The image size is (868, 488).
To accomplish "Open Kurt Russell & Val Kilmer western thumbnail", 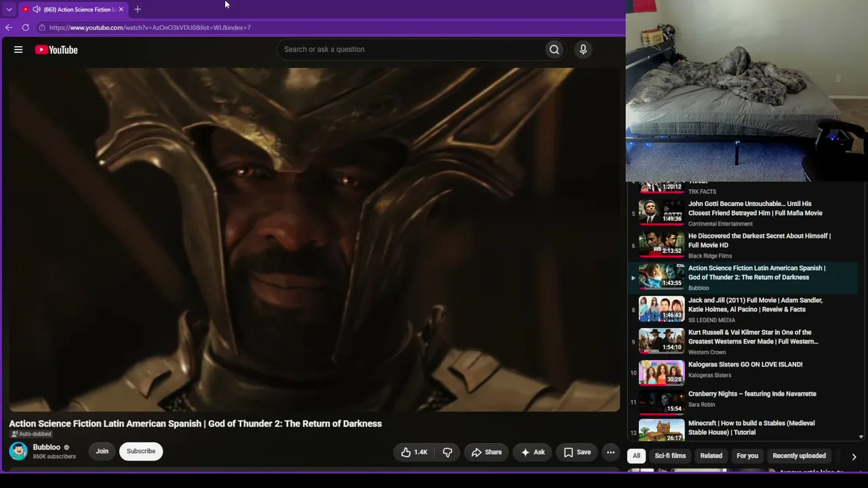I will pyautogui.click(x=661, y=340).
